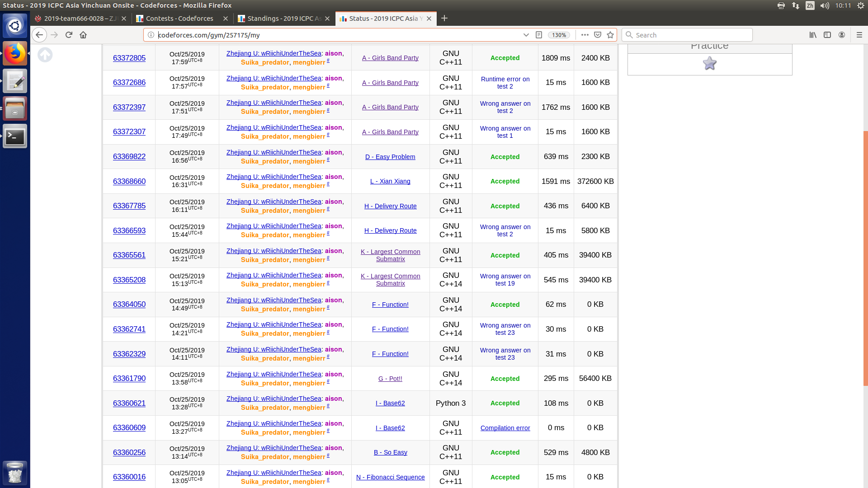Click the scroll-to-top arrow icon

(x=45, y=55)
